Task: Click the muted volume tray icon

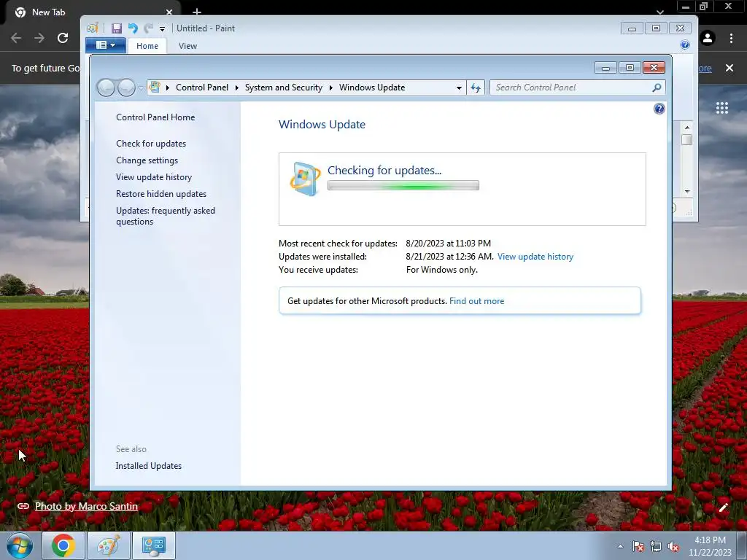Action: point(673,546)
